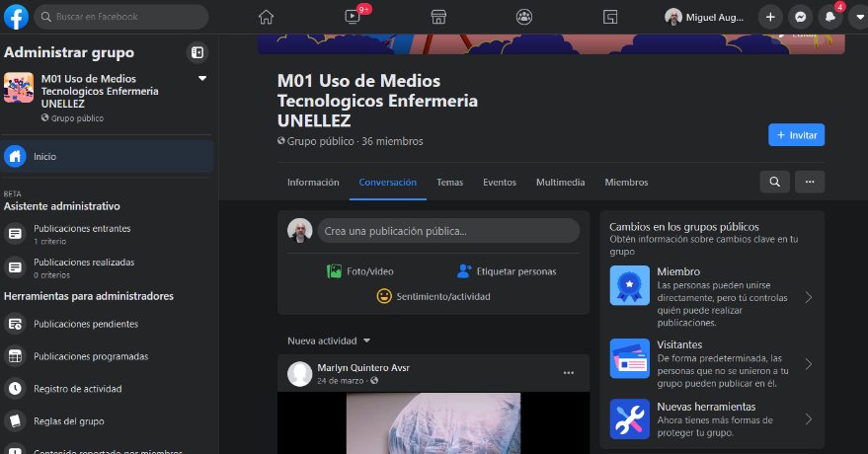Click the group thumbnail in sidebar
868x454 pixels.
(18, 88)
